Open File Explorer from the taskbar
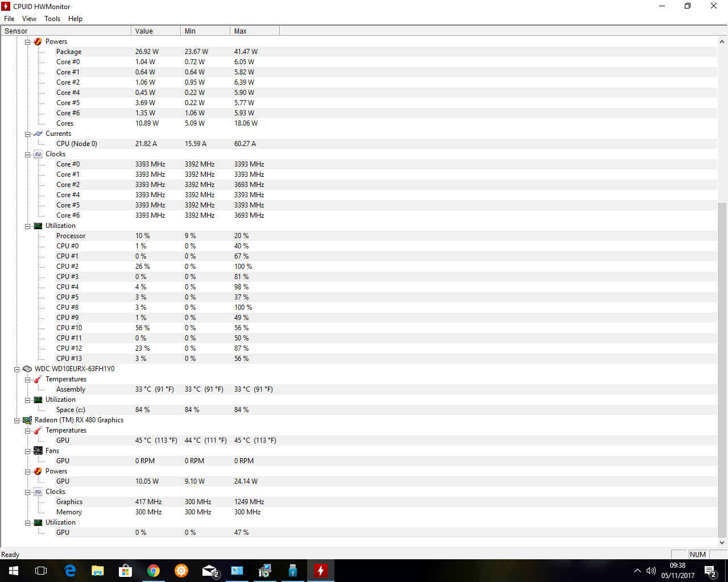728x582 pixels. coord(98,571)
